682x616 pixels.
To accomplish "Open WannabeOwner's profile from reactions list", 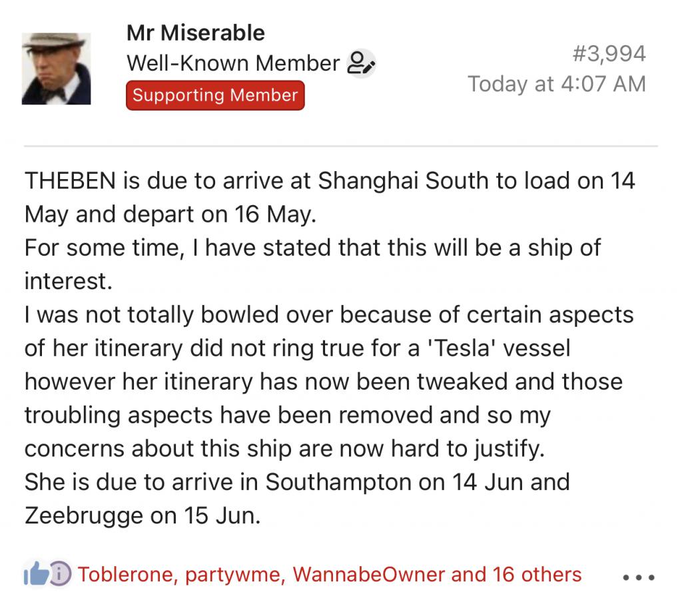I will (369, 575).
